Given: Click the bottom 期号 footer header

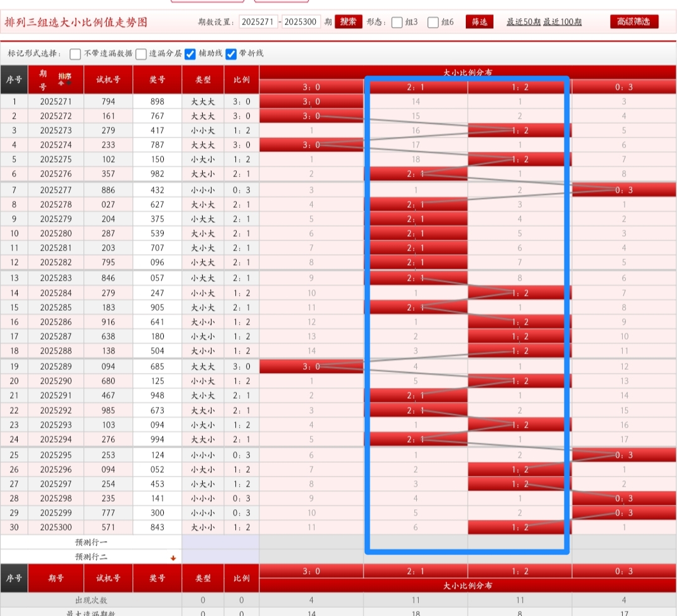Looking at the screenshot, I should [x=56, y=578].
